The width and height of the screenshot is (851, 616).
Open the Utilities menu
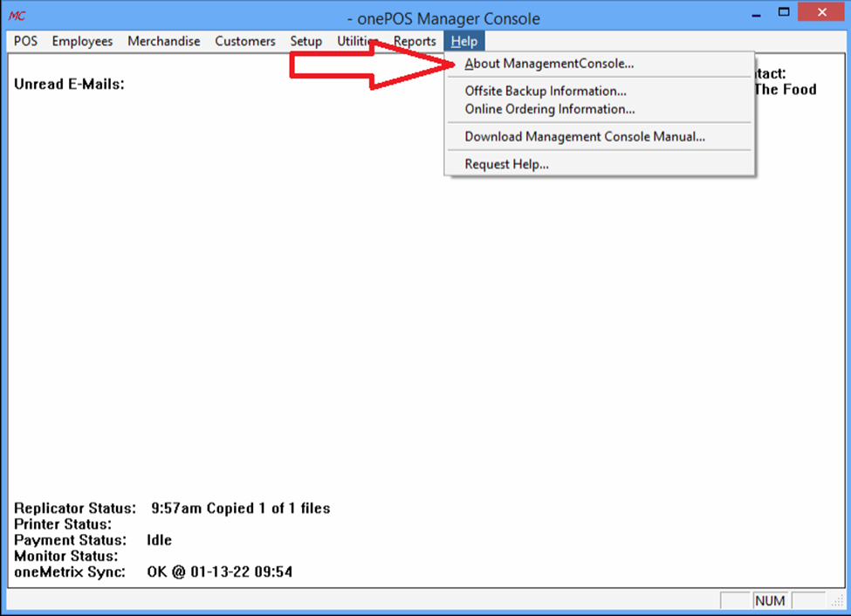point(357,41)
